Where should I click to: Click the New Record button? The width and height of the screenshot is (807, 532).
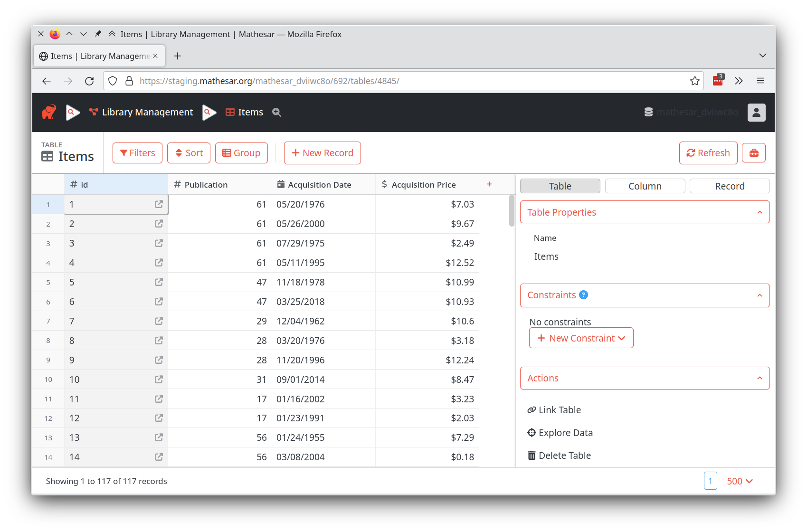pos(322,152)
